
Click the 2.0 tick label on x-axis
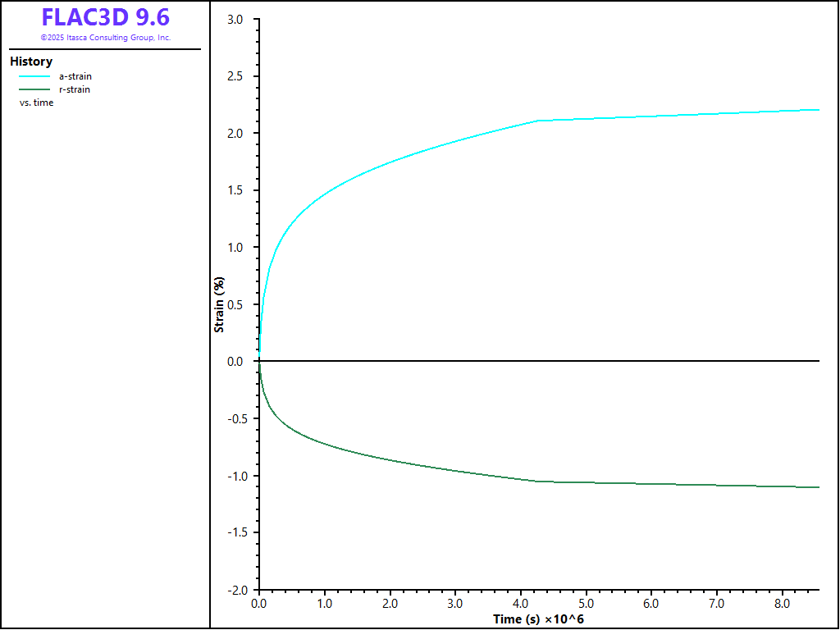click(390, 604)
